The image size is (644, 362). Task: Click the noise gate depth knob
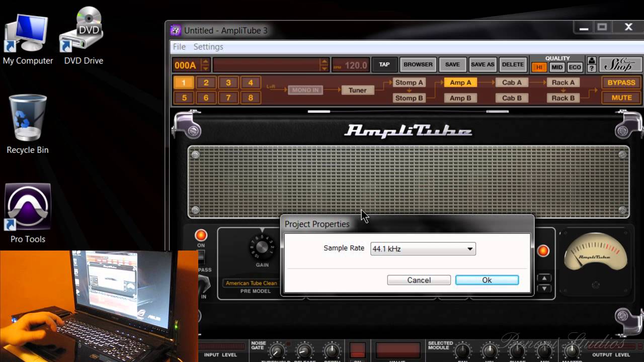point(332,351)
